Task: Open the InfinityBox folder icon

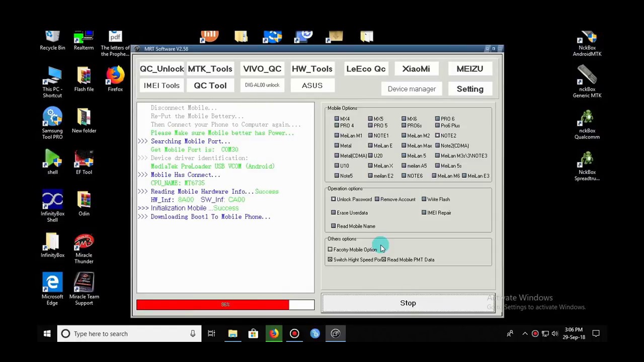Action: [x=52, y=245]
